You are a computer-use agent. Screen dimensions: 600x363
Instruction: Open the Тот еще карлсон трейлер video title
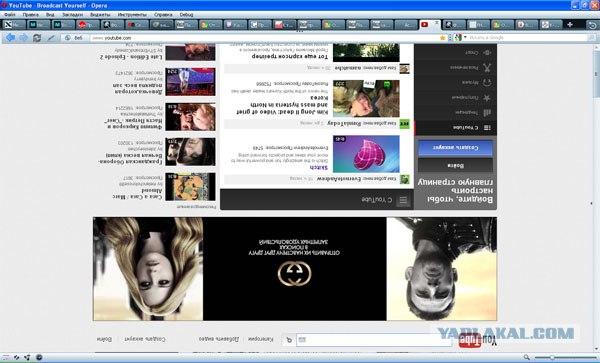290,56
